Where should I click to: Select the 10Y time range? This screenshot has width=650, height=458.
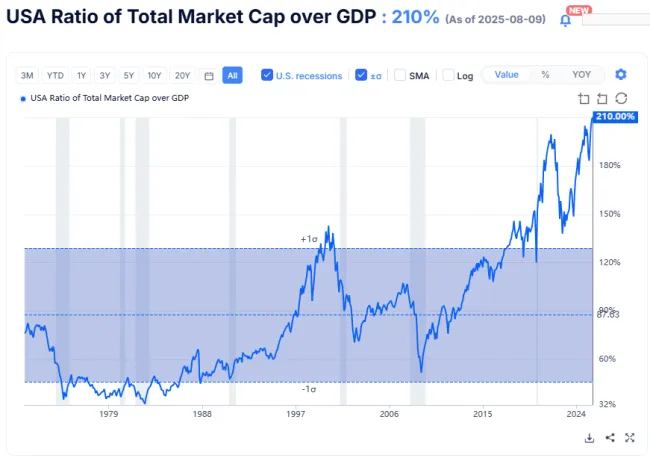[154, 75]
